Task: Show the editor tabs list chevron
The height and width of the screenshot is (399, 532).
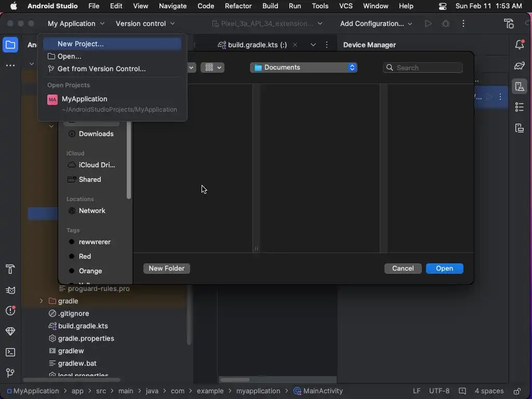Action: pyautogui.click(x=313, y=45)
